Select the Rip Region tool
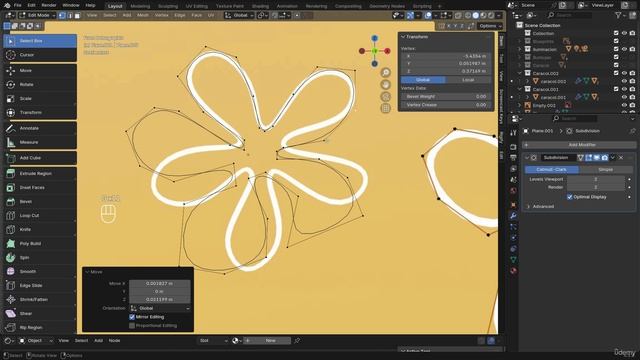Screen dimensions: 640x360 click(x=40, y=327)
